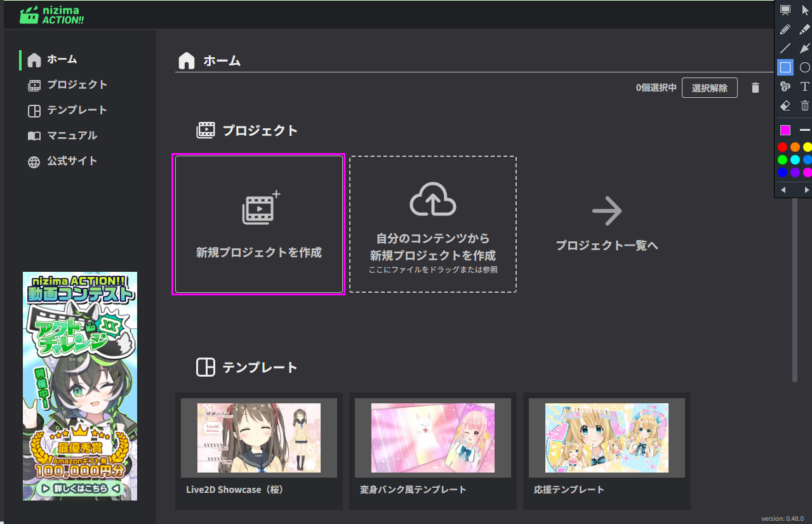812x524 pixels.
Task: Select the text tool (T)
Action: click(804, 86)
